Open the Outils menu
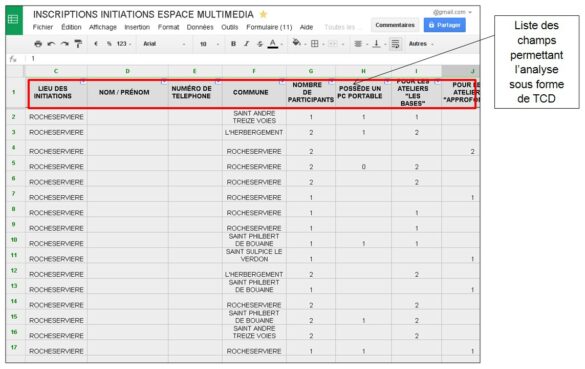Viewport: 585px width, 369px height. click(229, 27)
